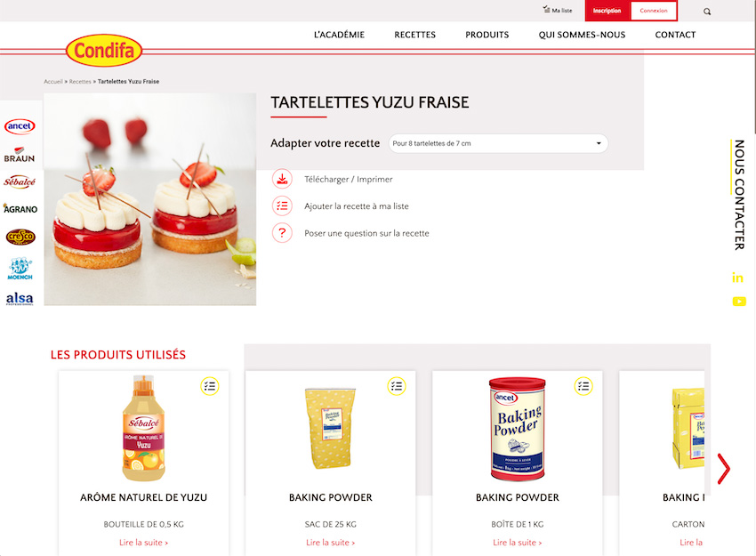Click the download recipe icon
The width and height of the screenshot is (756, 556).
point(282,179)
